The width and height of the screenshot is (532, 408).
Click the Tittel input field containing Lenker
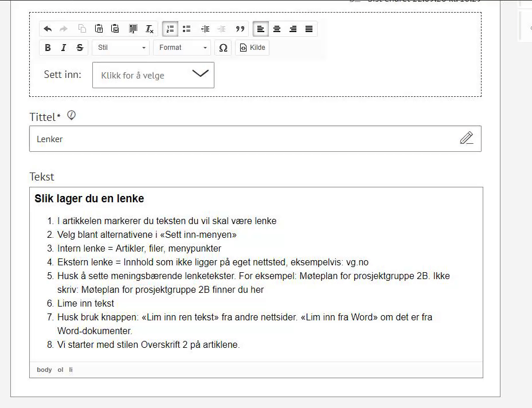255,139
